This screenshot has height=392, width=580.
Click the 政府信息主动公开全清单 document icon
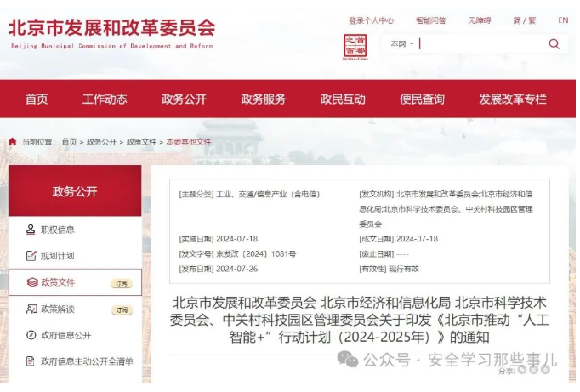(x=30, y=361)
